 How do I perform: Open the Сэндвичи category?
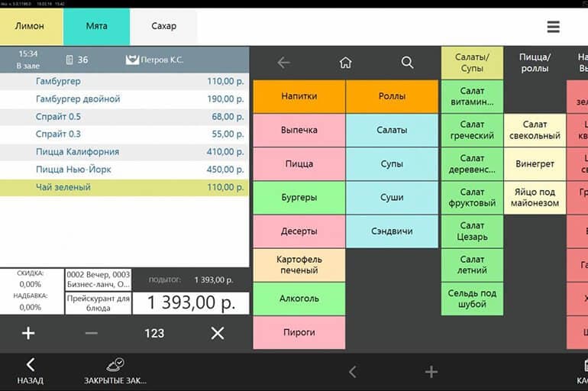[x=392, y=231]
